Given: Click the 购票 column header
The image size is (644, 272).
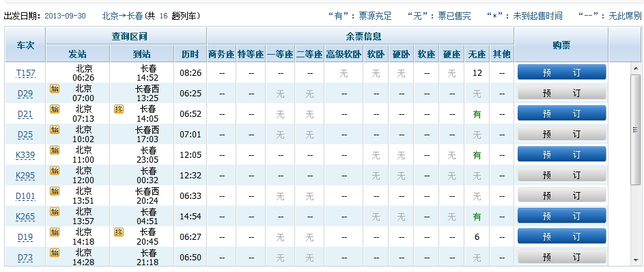Looking at the screenshot, I should pos(561,45).
